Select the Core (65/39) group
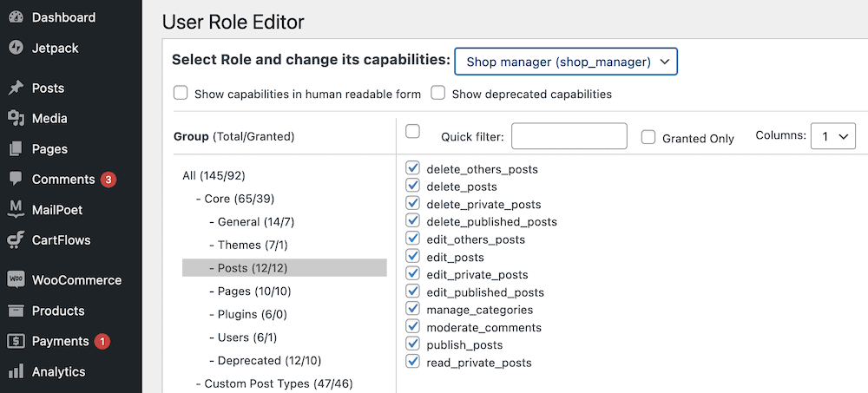The image size is (868, 393). [235, 199]
